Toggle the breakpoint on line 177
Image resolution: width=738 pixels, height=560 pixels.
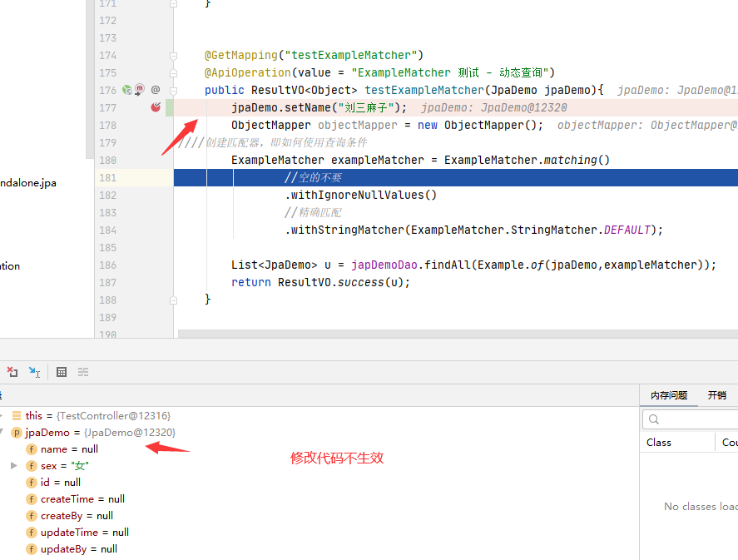coord(156,107)
